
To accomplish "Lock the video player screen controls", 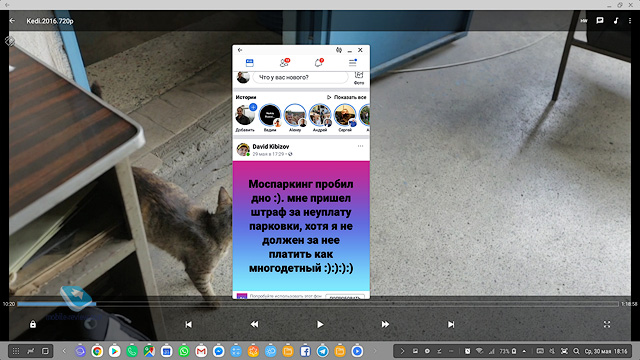I will [x=33, y=324].
